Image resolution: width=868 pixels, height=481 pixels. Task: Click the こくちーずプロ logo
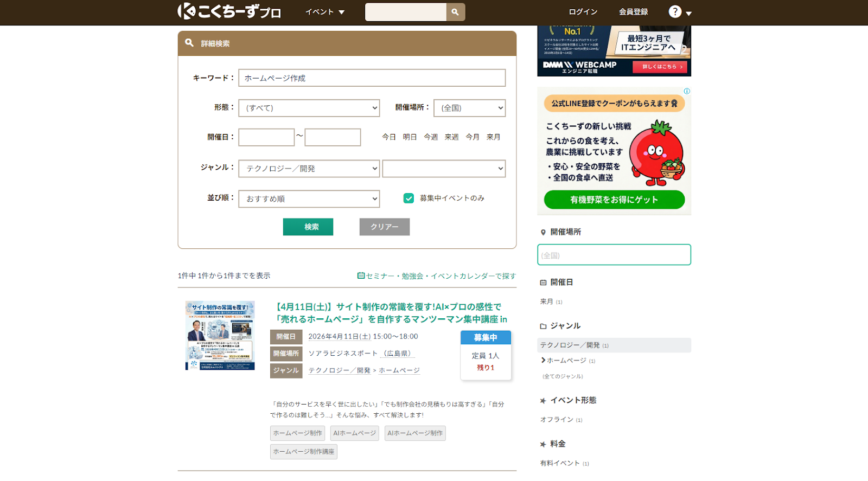pos(229,11)
